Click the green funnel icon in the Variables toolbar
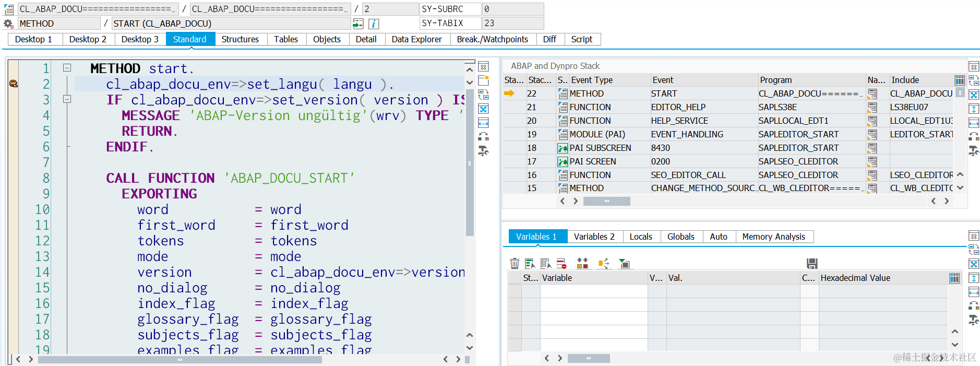Screen dimensions: 980x366 coord(624,264)
